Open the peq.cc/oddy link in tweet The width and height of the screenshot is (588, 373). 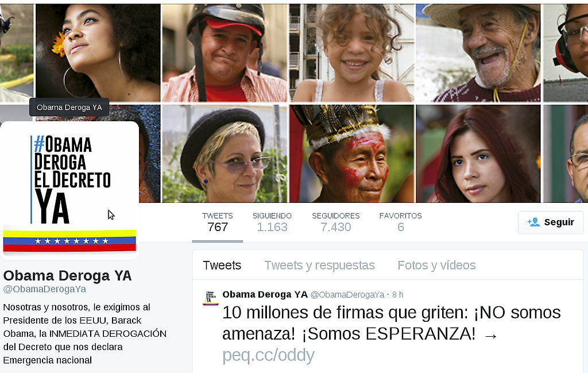click(x=269, y=355)
